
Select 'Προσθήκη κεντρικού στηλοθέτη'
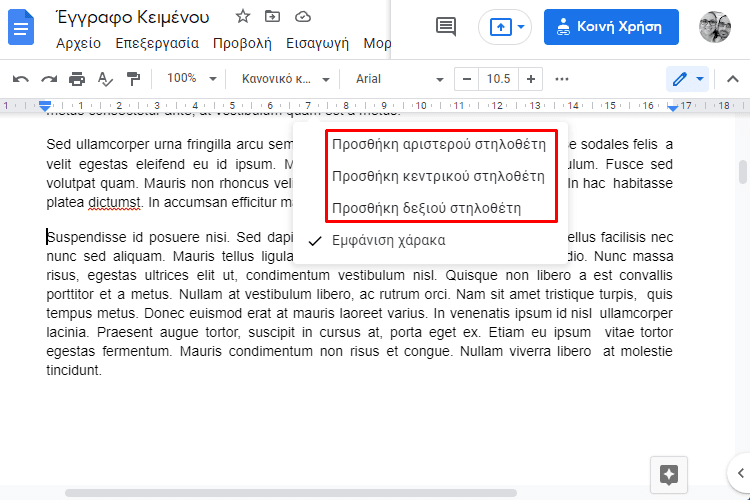pos(438,176)
